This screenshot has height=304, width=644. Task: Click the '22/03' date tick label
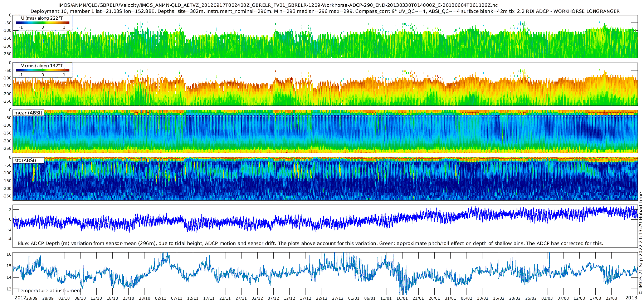pyautogui.click(x=611, y=298)
